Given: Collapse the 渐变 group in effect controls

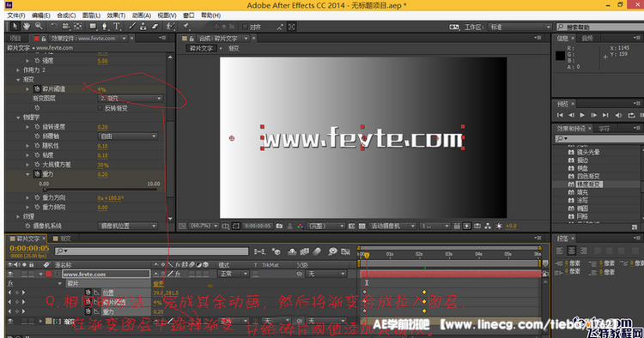Looking at the screenshot, I should point(18,80).
